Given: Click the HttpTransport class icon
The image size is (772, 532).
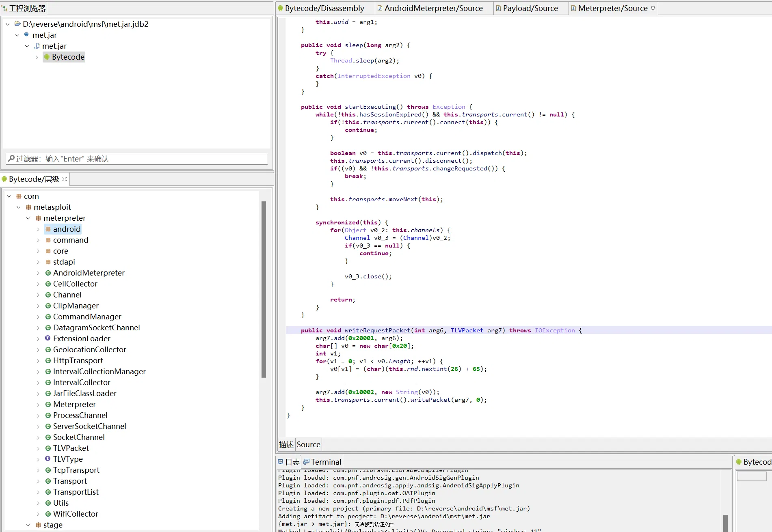Looking at the screenshot, I should pyautogui.click(x=48, y=361).
